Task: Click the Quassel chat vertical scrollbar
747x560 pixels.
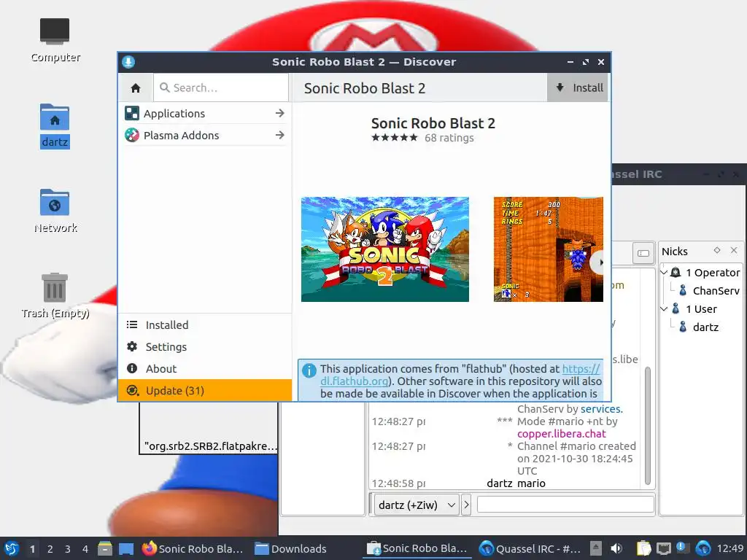Action: pos(648,425)
